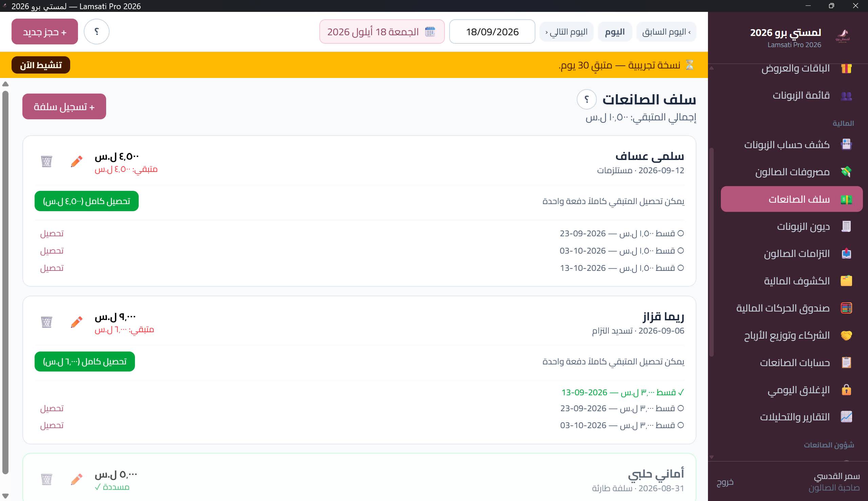Viewport: 868px width, 501px height.
Task: Collect full ٤,٥٠٠ remaining for Salma Assaf
Action: [x=86, y=201]
